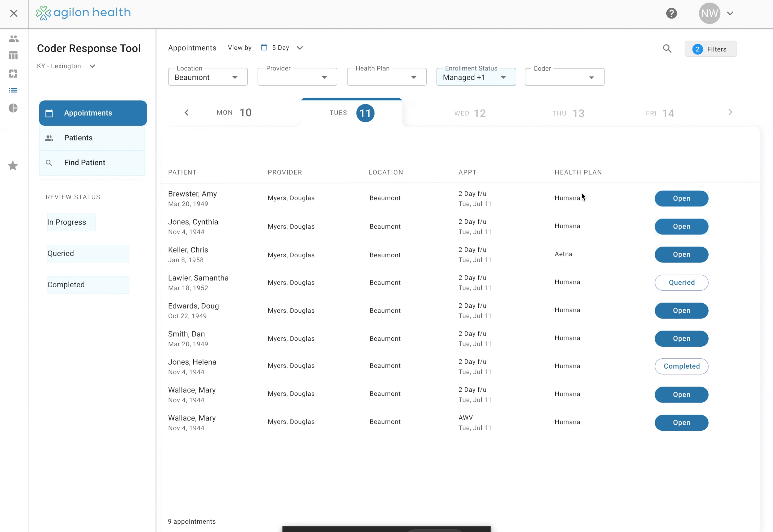
Task: Open the help question mark icon
Action: 671,13
